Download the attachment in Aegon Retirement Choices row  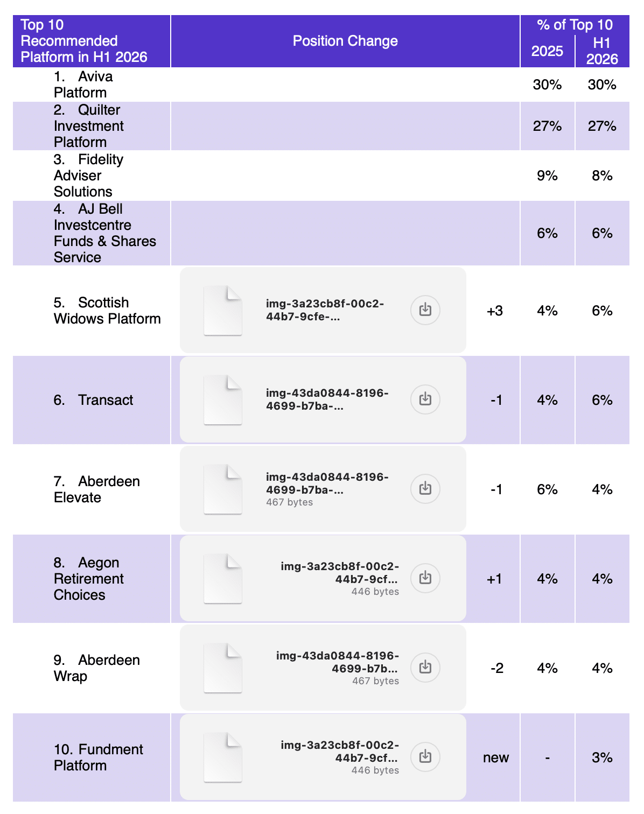pos(425,578)
